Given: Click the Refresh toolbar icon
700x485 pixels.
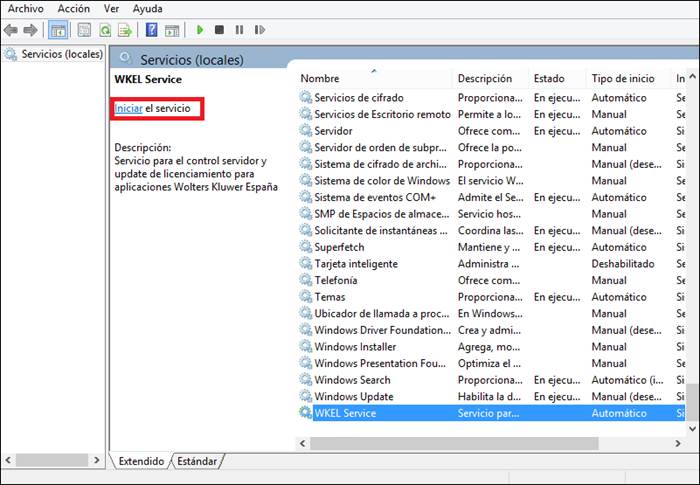Looking at the screenshot, I should click(105, 30).
